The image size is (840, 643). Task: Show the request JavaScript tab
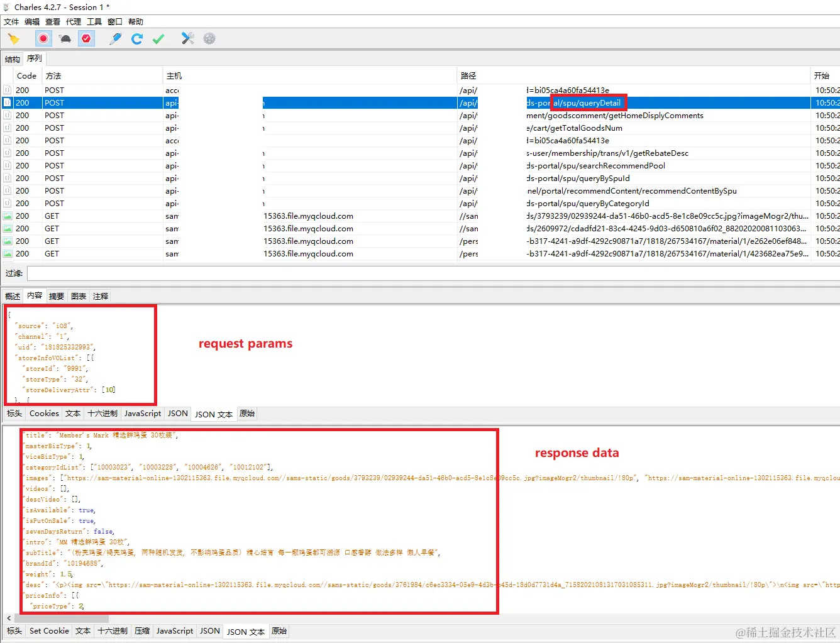tap(143, 414)
